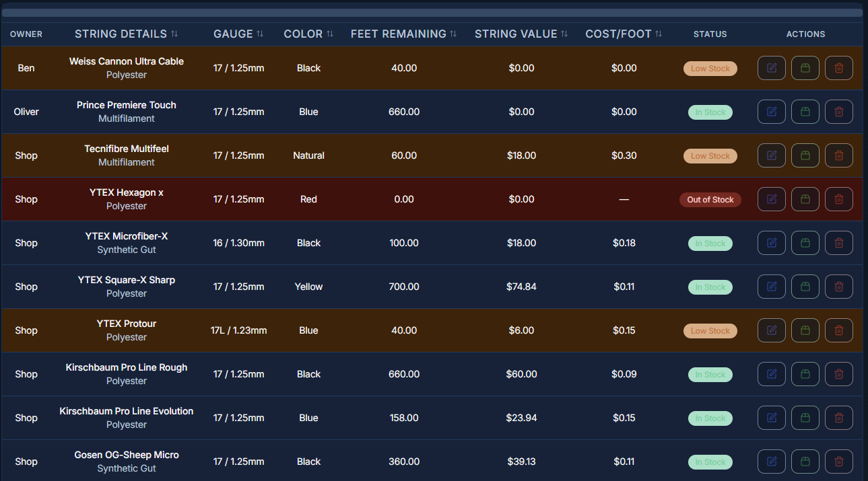Delete the YTEX Hexagon x row
The image size is (868, 481).
(839, 199)
